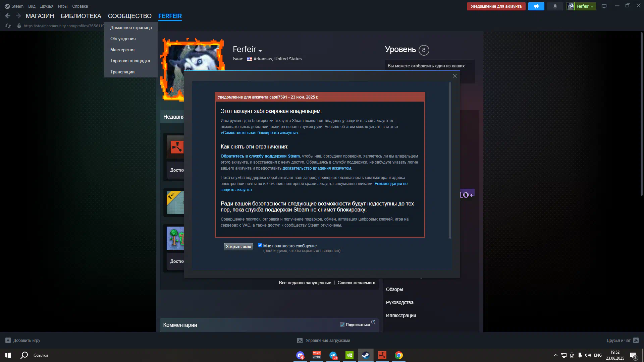Open Google Chrome from the taskbar
Screen dimensions: 644x362
click(x=399, y=355)
